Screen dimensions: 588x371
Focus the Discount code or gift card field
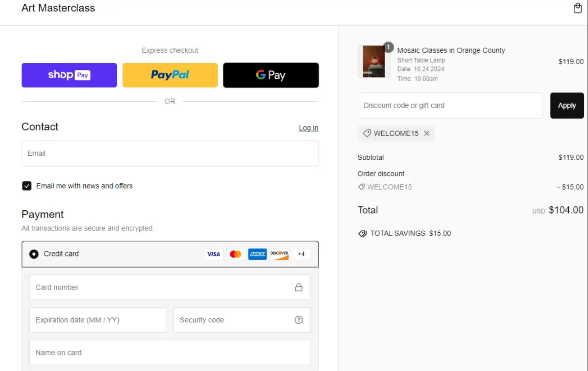[x=451, y=105]
